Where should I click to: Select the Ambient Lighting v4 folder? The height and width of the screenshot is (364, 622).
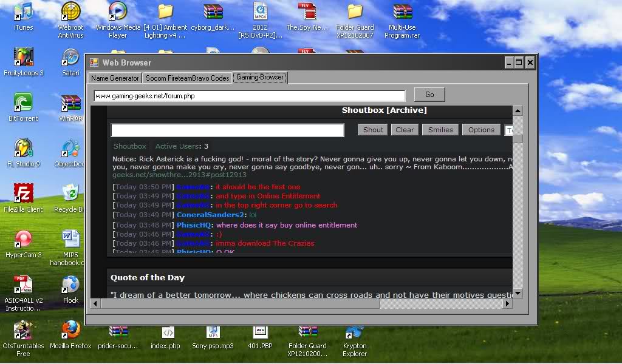click(165, 20)
